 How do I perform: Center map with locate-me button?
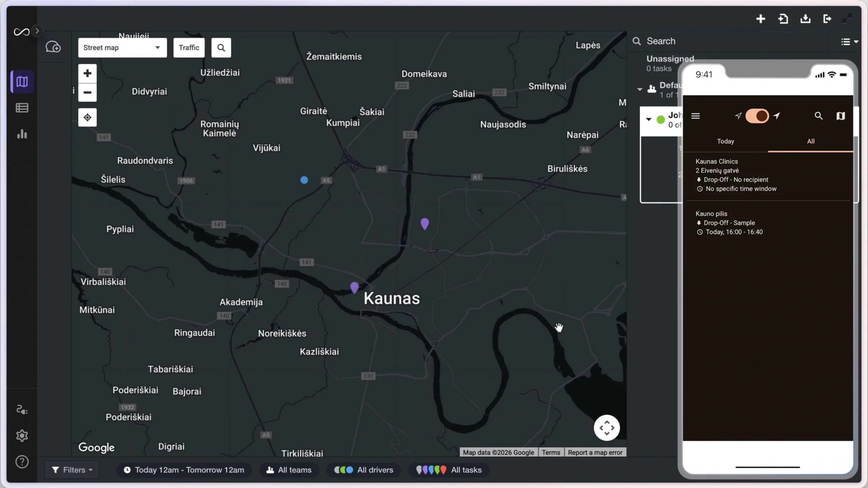(x=87, y=117)
